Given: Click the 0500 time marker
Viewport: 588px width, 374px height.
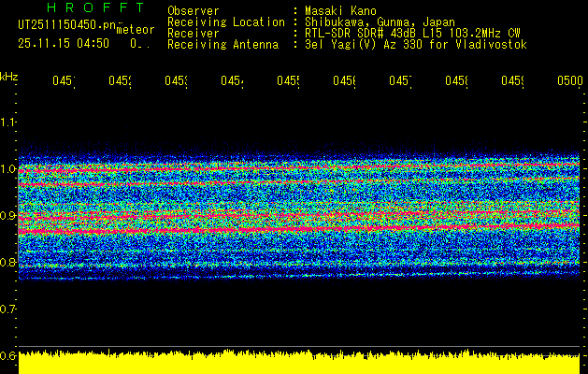Looking at the screenshot, I should point(570,80).
